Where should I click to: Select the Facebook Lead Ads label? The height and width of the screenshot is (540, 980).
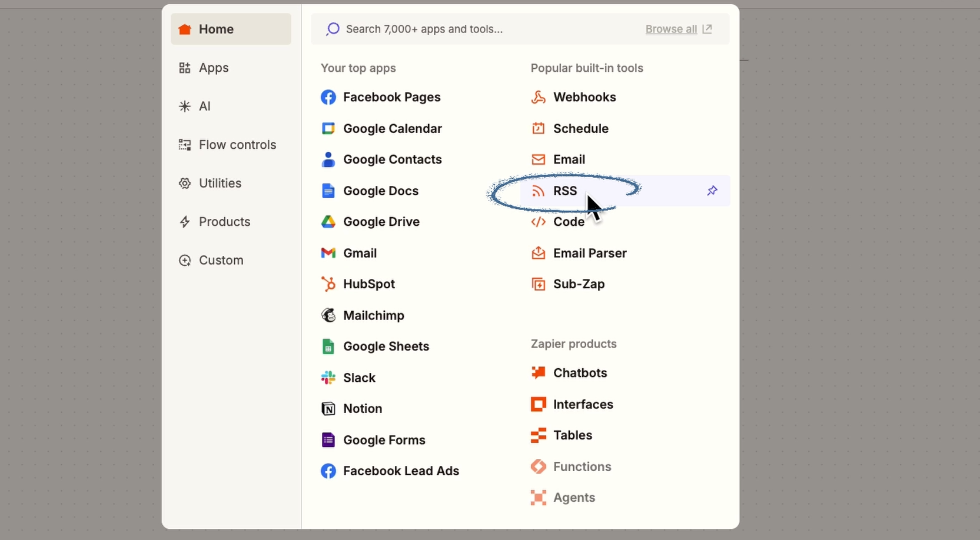pyautogui.click(x=401, y=471)
